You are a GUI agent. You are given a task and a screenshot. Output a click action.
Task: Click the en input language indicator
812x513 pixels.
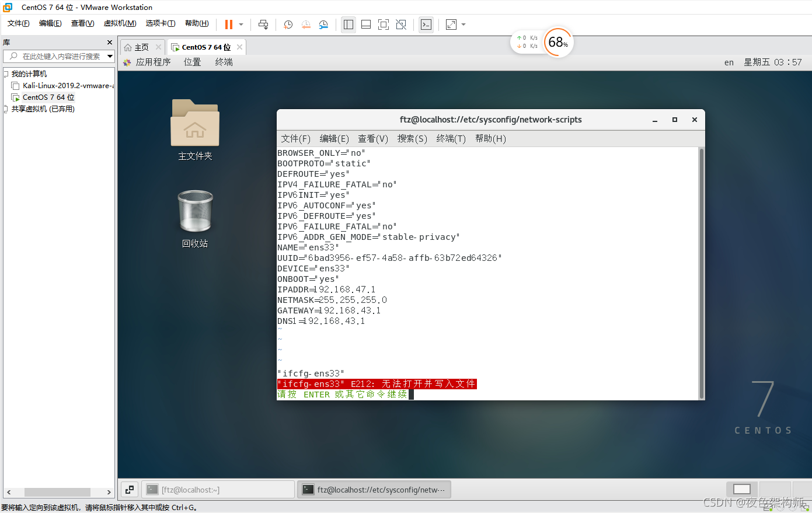click(729, 62)
